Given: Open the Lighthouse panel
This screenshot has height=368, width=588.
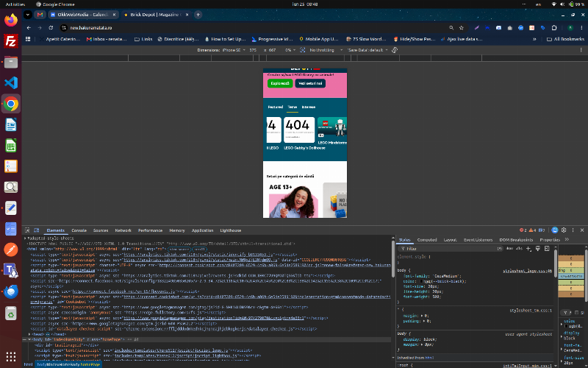Looking at the screenshot, I should [231, 230].
